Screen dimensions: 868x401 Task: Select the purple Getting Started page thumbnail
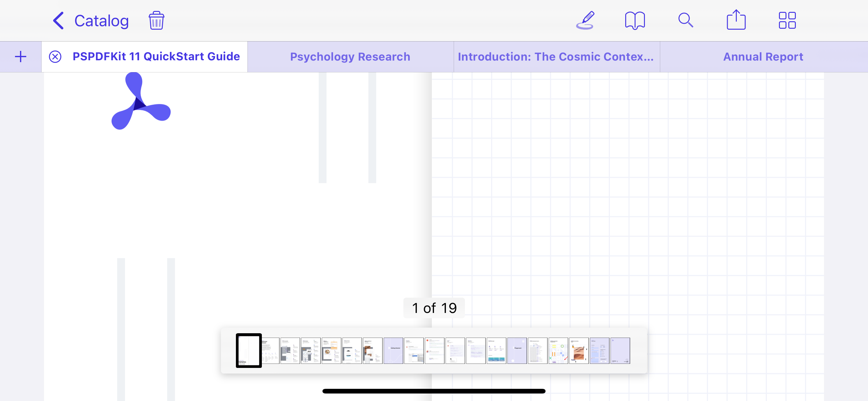pos(394,351)
